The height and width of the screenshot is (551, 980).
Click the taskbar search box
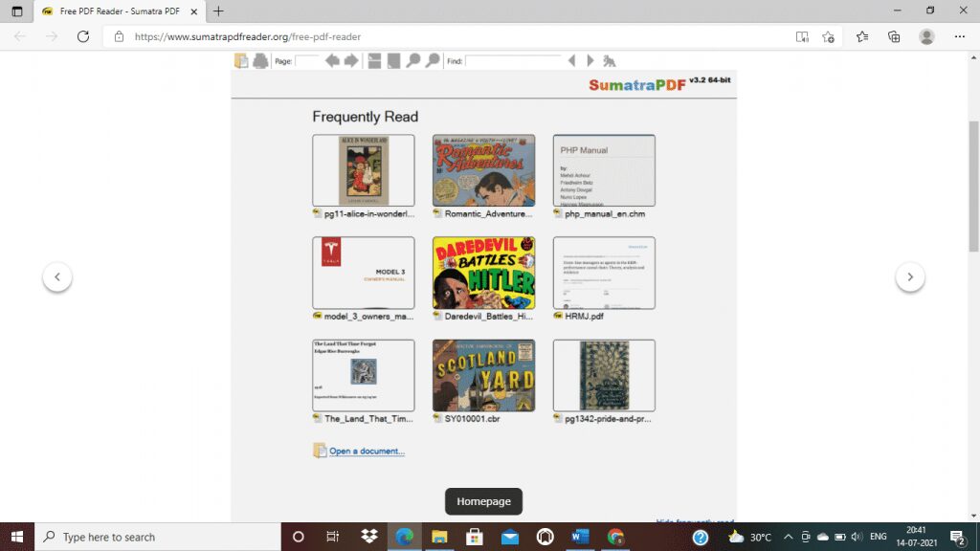pos(158,537)
